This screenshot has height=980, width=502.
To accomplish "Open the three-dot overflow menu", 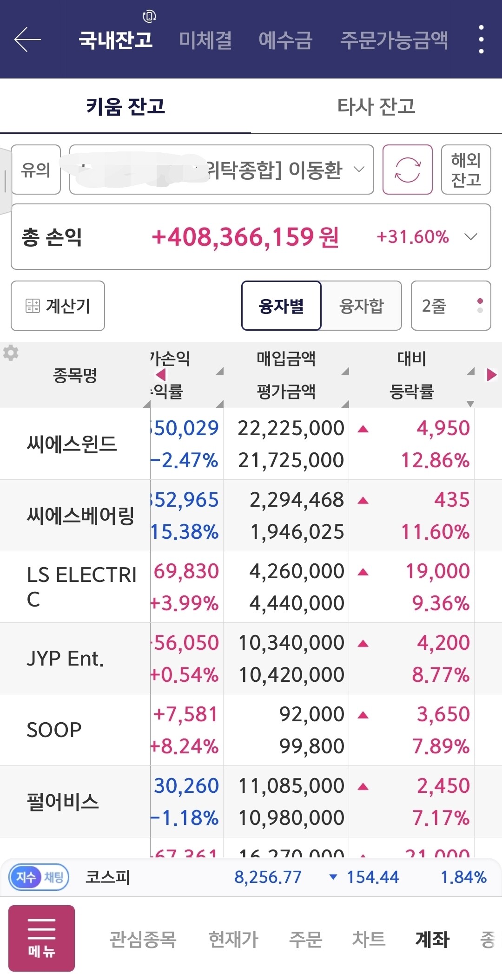I will [x=481, y=39].
